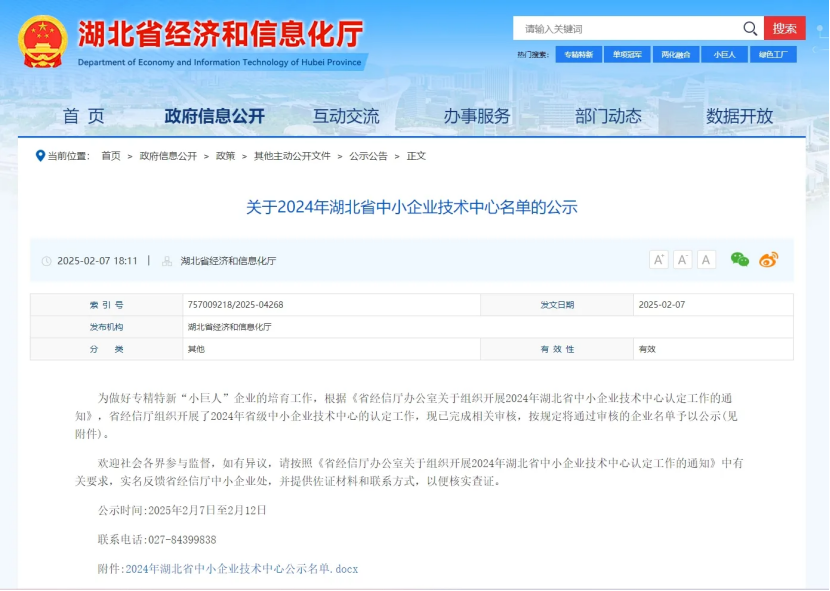This screenshot has height=591, width=830.
Task: Go to 政策 in the breadcrumb
Action: click(225, 156)
